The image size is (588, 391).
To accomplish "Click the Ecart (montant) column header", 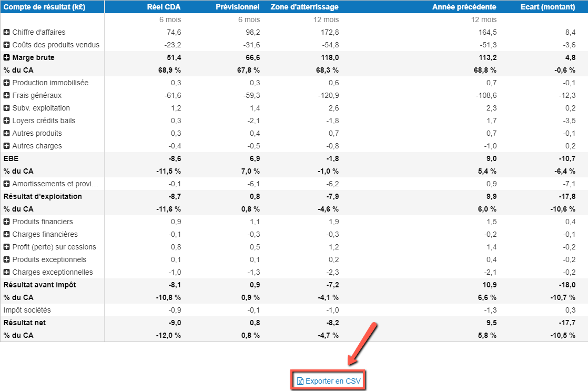I will coord(548,7).
